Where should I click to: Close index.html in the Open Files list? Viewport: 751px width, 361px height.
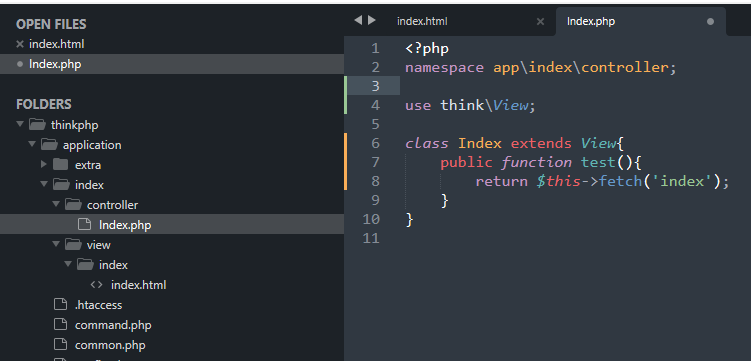[20, 44]
